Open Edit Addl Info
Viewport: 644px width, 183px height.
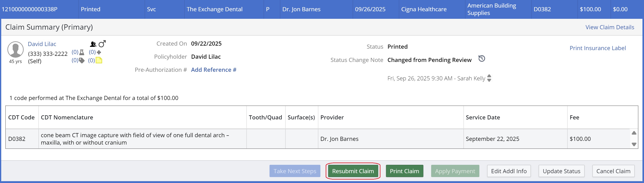(509, 171)
